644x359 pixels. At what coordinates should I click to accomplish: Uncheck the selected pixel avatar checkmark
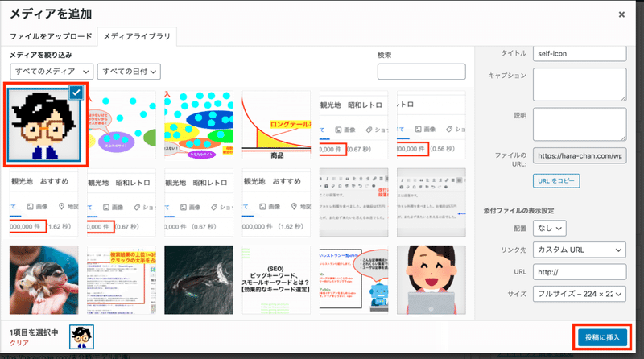pyautogui.click(x=76, y=93)
